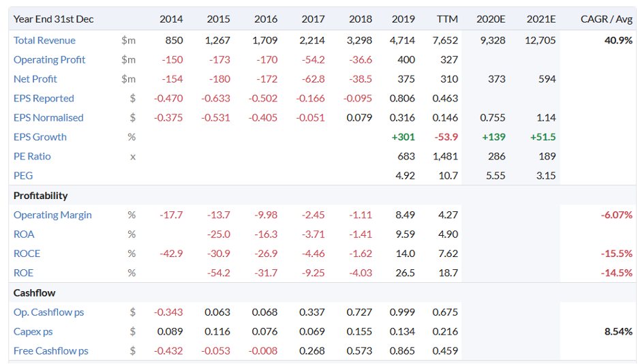Open the PE Ratio link

pos(32,156)
